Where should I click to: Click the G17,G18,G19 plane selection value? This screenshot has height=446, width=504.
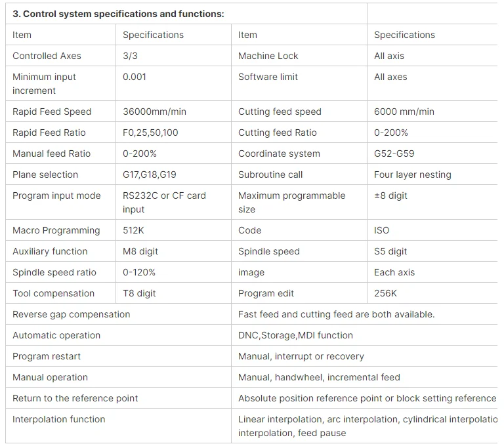pos(150,174)
